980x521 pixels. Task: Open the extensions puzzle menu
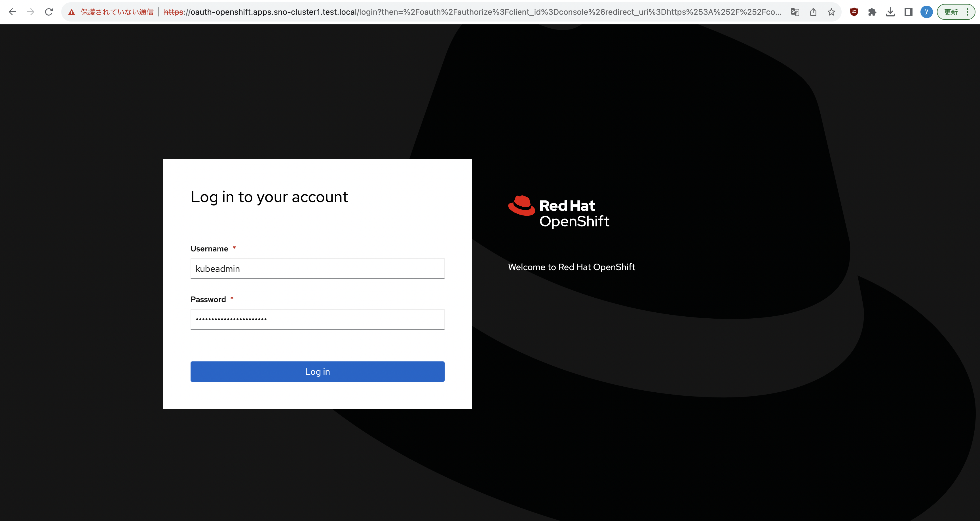coord(872,12)
